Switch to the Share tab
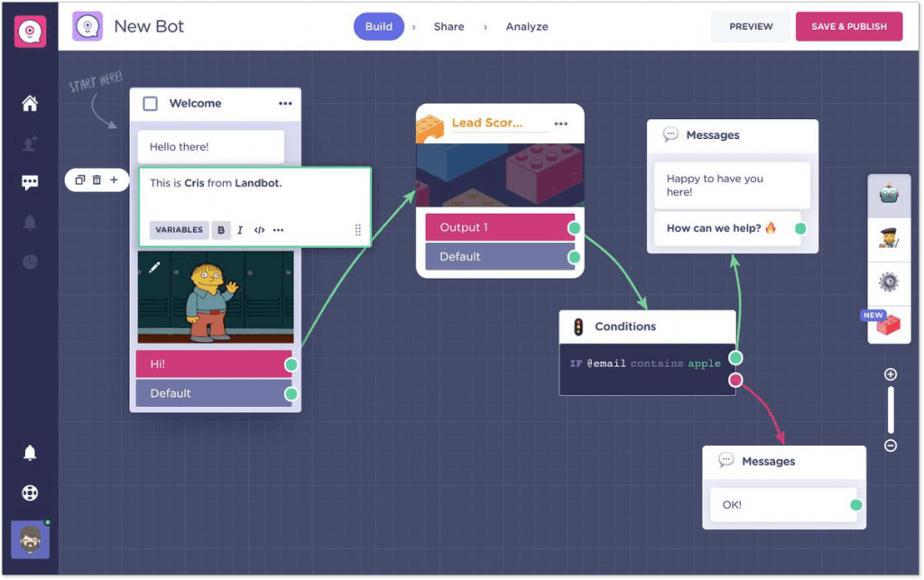924x580 pixels. [448, 26]
